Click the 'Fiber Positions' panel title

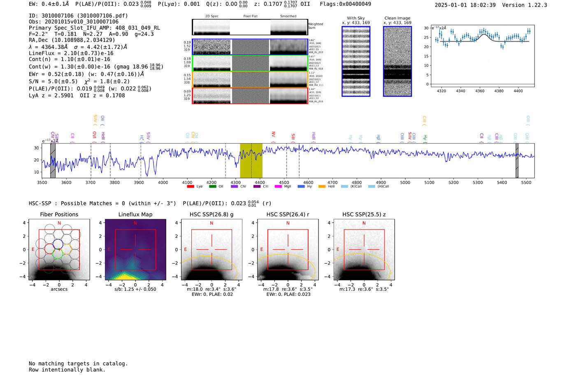pos(59,214)
